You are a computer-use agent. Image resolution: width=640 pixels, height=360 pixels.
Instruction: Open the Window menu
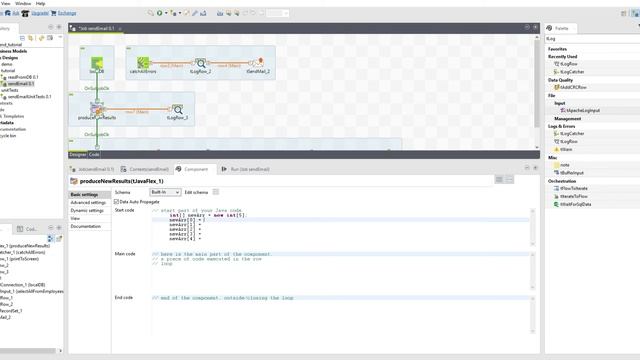tap(23, 3)
